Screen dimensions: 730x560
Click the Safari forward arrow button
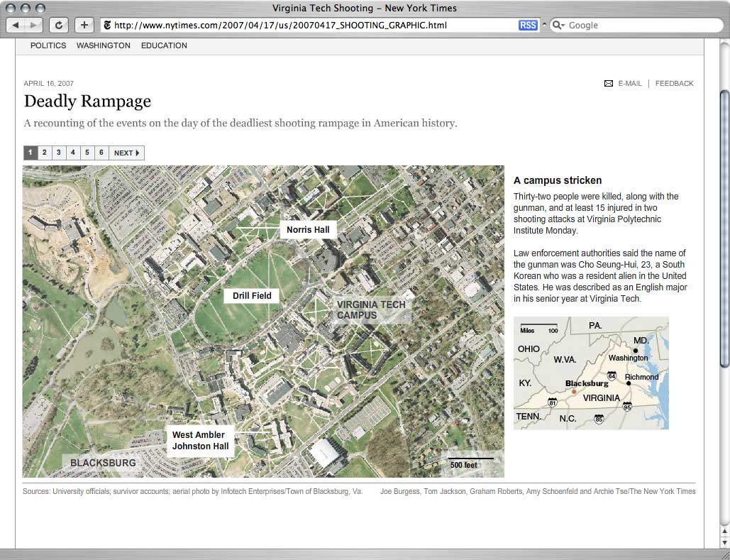point(33,25)
